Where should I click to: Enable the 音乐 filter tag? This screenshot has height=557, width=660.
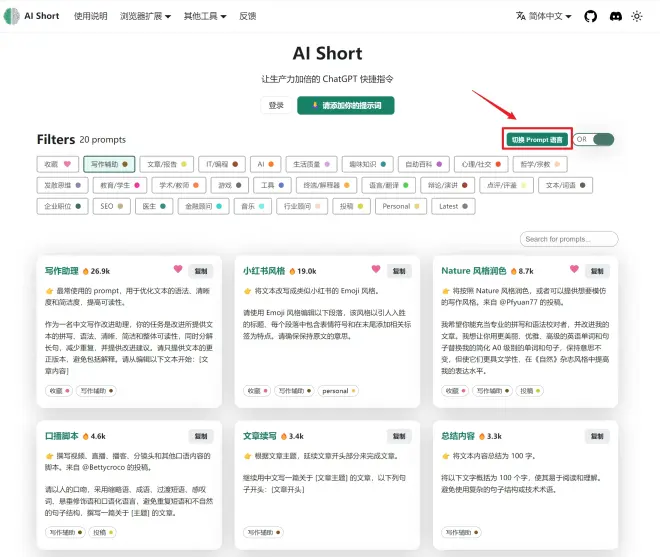pos(253,206)
